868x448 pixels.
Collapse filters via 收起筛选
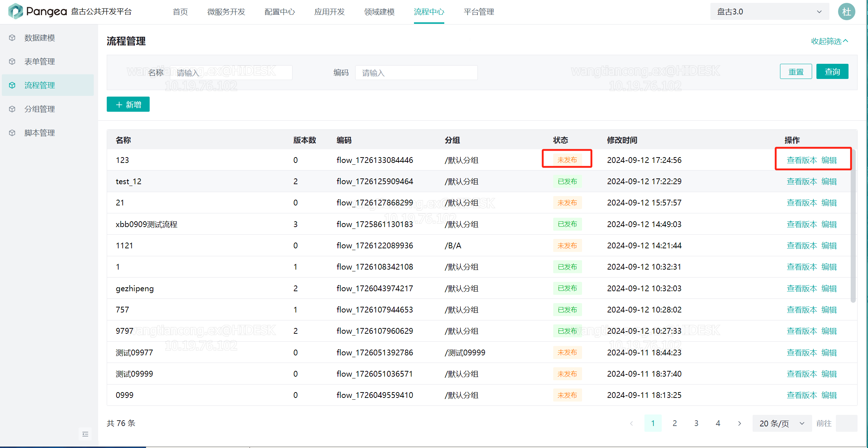[829, 41]
